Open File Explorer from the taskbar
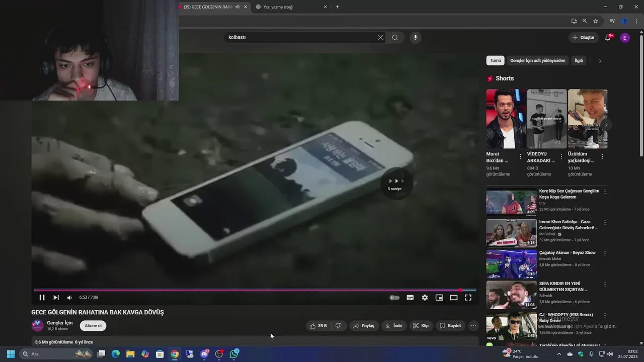Screen dimensions: 644x362 [130, 354]
